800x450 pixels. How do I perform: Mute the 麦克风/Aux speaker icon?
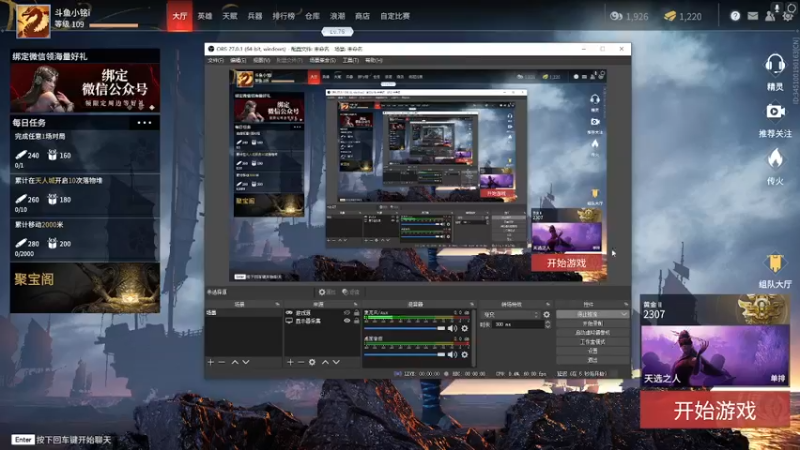[452, 329]
